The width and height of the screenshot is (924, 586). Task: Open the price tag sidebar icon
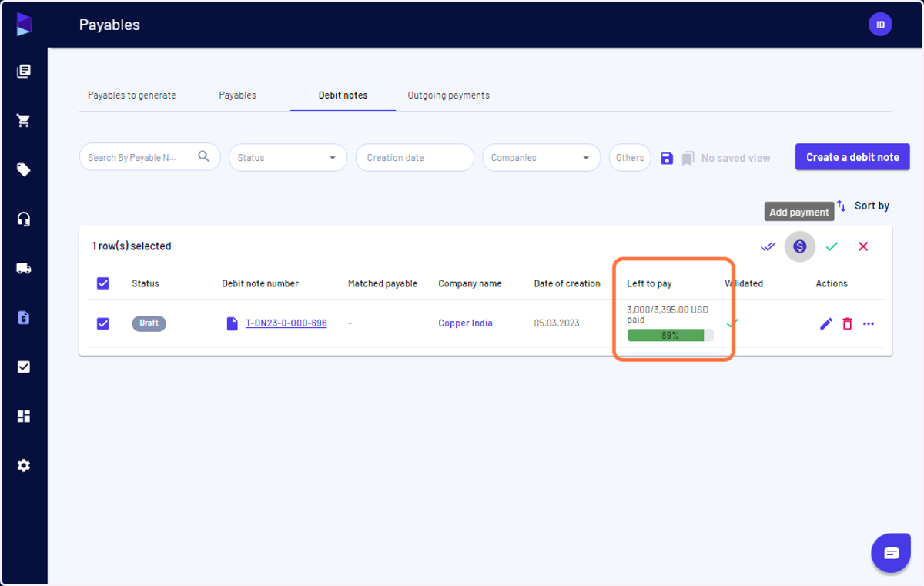[24, 170]
